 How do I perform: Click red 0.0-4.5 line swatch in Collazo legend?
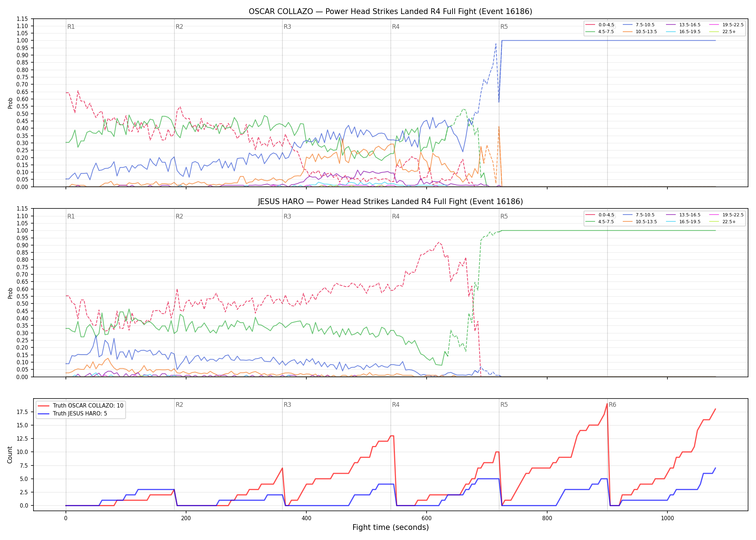click(x=590, y=25)
